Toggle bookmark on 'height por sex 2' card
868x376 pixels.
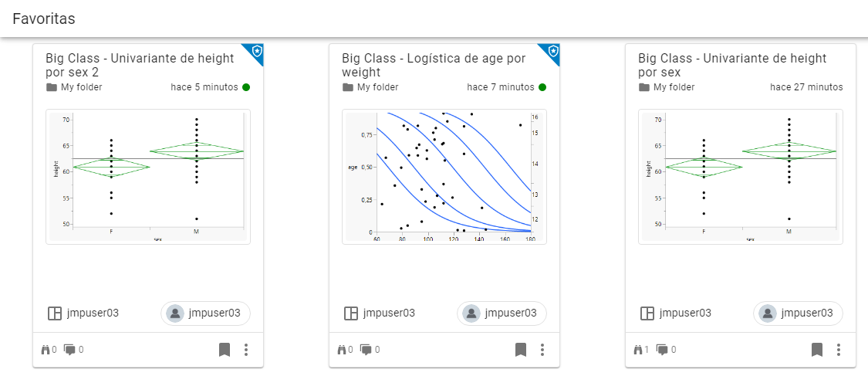click(x=225, y=350)
